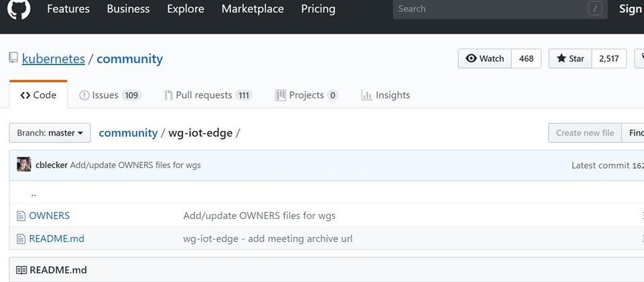Screen dimensions: 644x282
Task: Open the 468 watchers count
Action: click(526, 58)
